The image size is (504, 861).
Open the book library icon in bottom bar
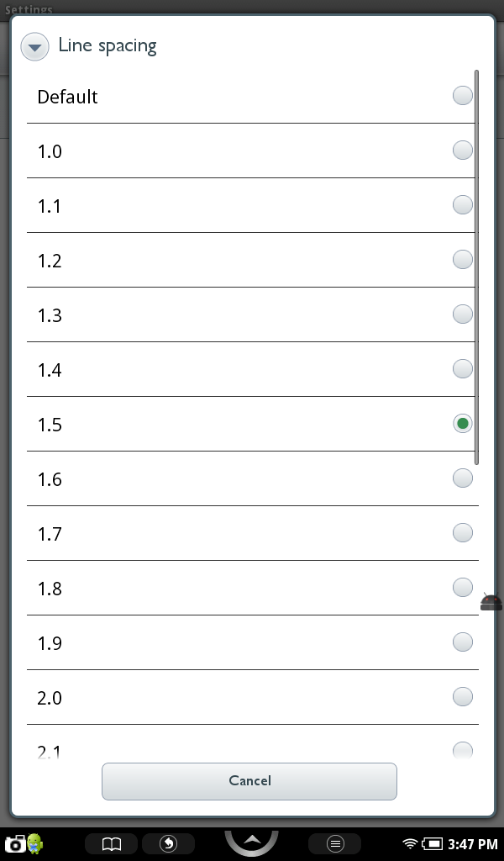(112, 843)
